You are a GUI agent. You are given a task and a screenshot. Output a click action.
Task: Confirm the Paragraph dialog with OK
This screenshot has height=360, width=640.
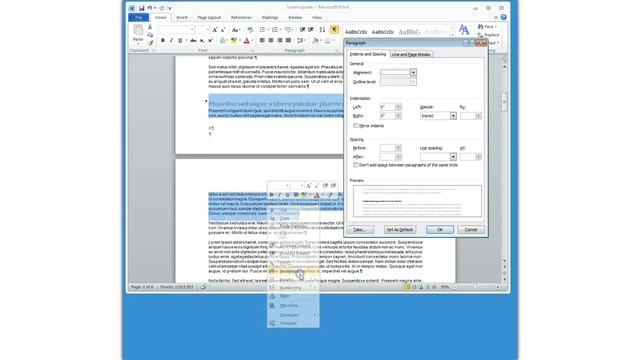coord(440,230)
